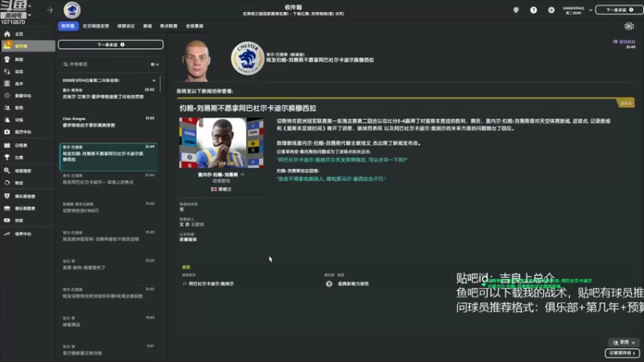This screenshot has width=644, height=362.
Task: Open the inbox filter dropdown beside search
Action: pyautogui.click(x=155, y=64)
